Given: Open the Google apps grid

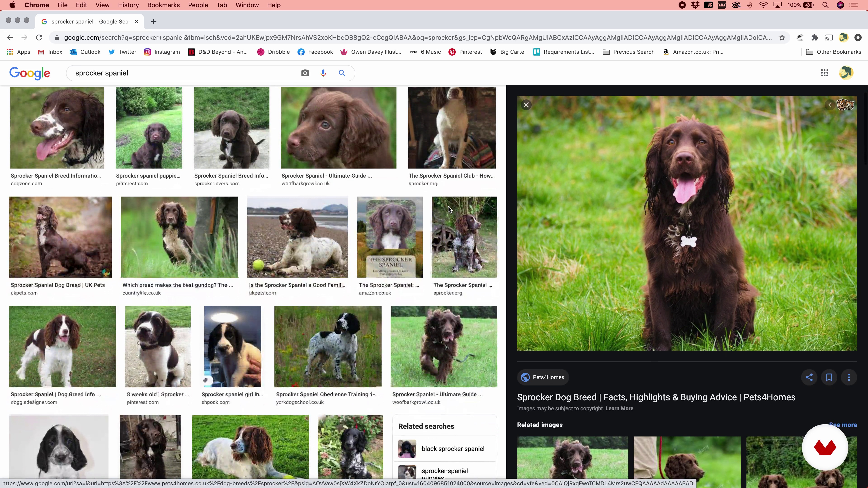Looking at the screenshot, I should coord(824,73).
